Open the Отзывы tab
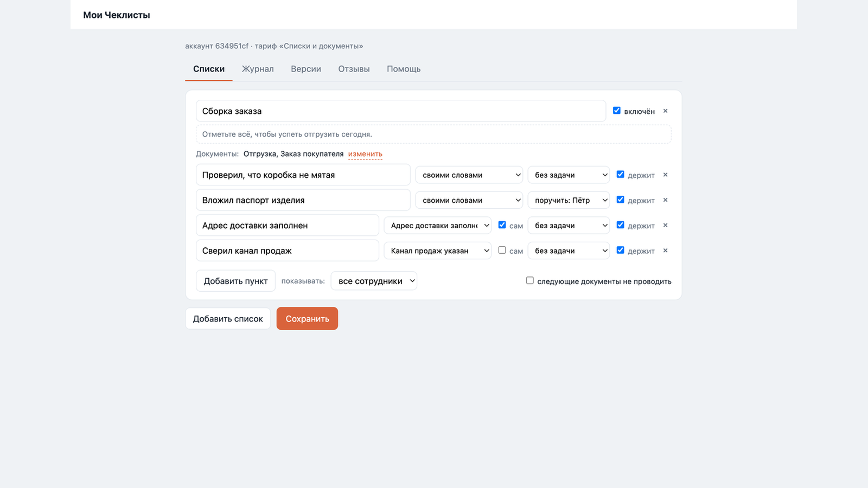Screen dimensions: 868x488 click(x=354, y=69)
